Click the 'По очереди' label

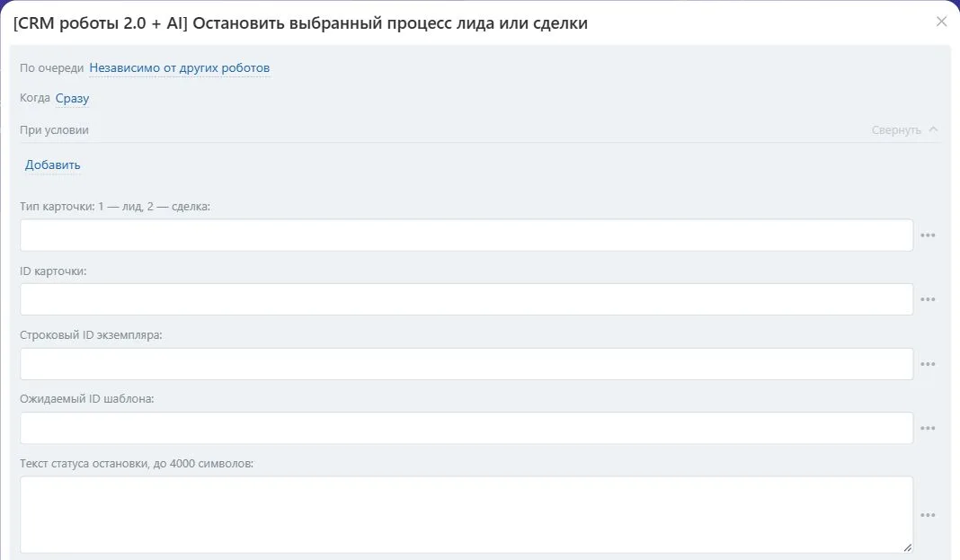coord(51,68)
